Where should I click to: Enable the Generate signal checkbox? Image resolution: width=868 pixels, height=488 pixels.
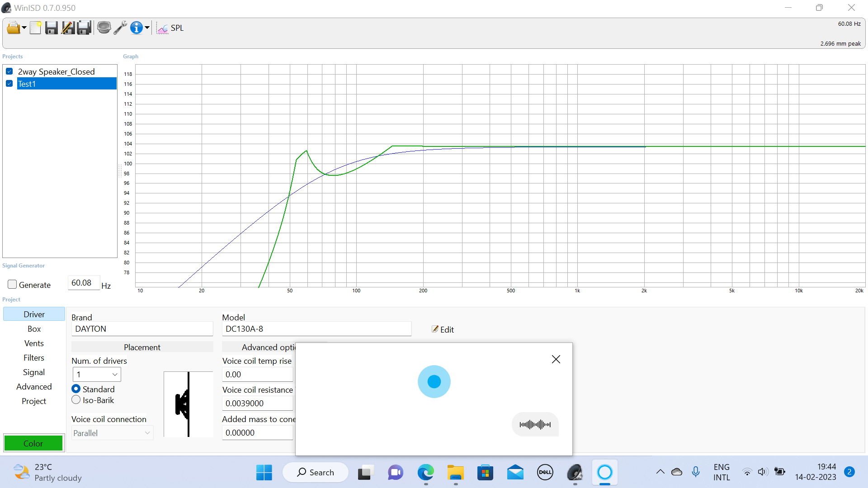coord(12,285)
